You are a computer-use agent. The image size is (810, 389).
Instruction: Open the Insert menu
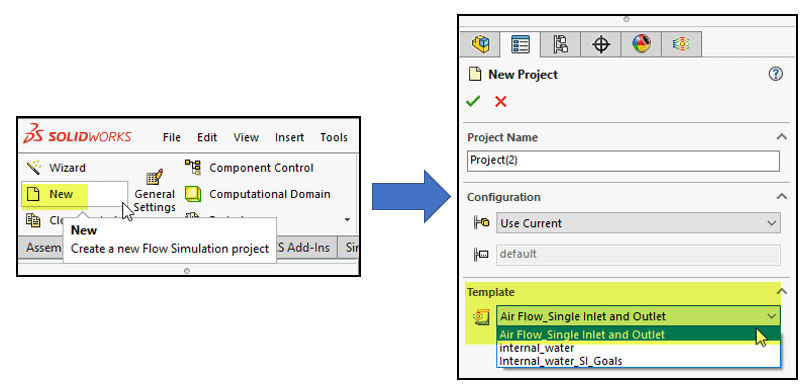[289, 137]
